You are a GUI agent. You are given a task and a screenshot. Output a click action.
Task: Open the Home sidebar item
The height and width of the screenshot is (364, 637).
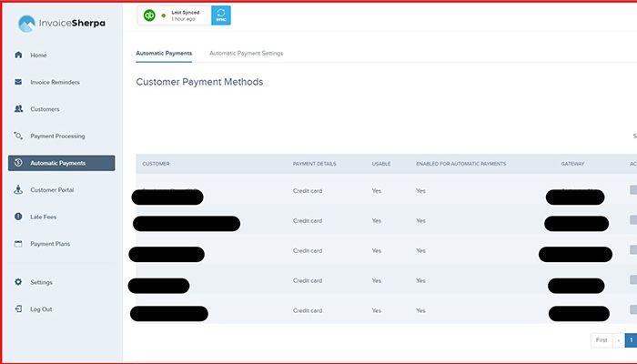click(x=38, y=56)
